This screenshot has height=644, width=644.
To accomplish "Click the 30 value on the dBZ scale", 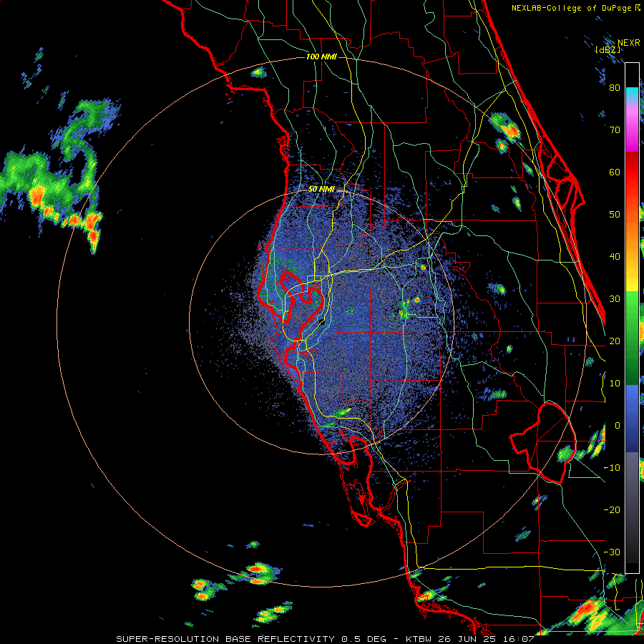I will tap(615, 299).
